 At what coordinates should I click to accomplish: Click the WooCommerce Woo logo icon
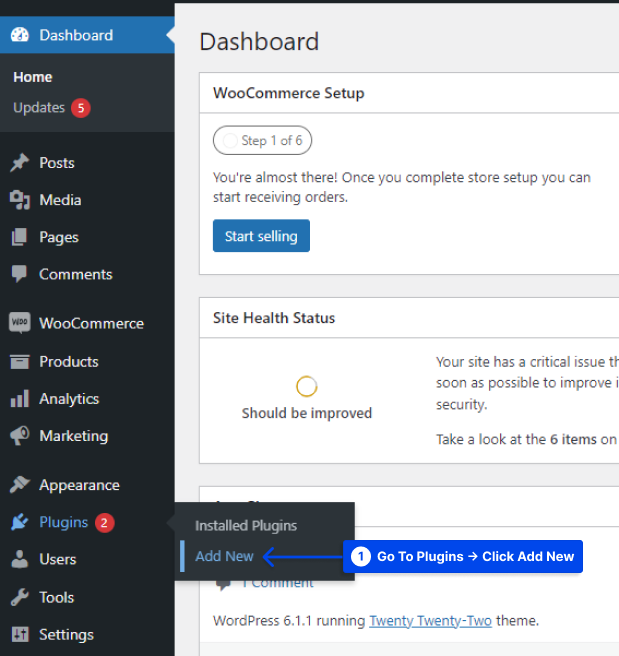20,323
